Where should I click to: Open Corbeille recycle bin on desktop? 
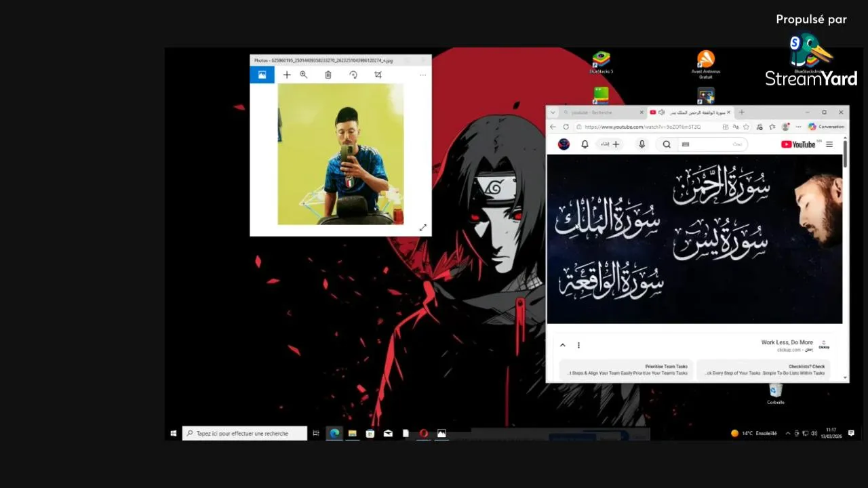tap(776, 394)
